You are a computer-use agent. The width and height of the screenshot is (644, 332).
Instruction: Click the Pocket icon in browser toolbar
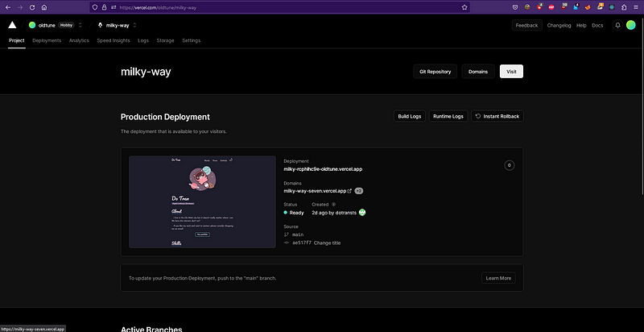[x=515, y=7]
